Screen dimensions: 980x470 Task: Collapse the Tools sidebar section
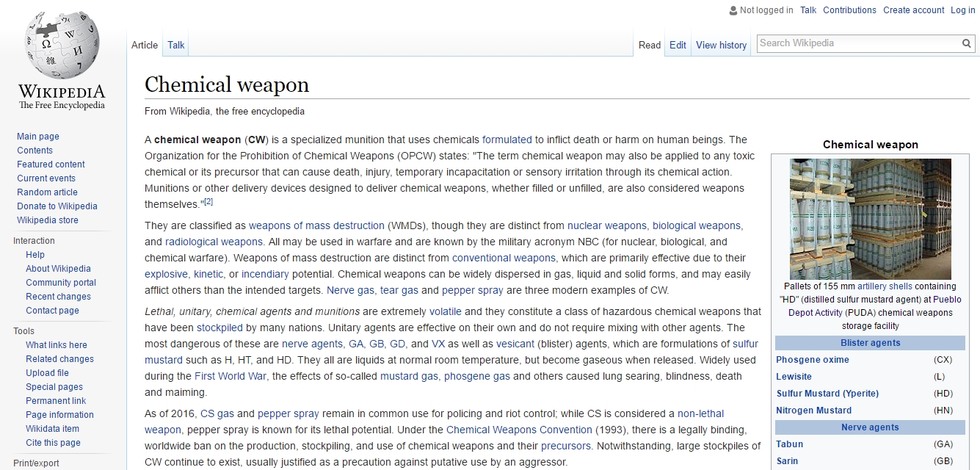pyautogui.click(x=23, y=331)
